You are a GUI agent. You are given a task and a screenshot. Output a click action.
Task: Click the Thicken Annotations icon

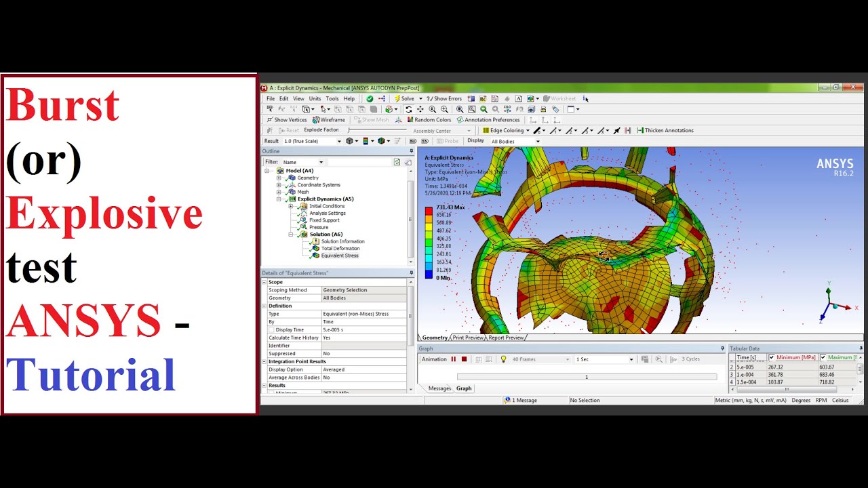click(640, 131)
